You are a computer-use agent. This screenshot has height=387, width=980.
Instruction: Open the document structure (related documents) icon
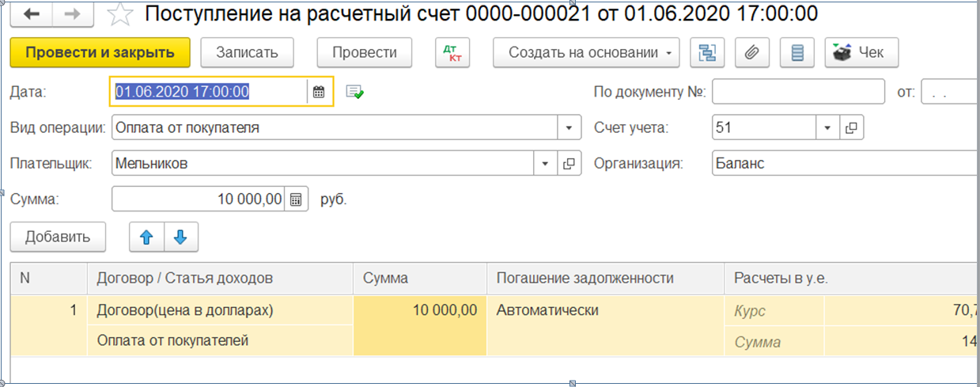coord(707,53)
